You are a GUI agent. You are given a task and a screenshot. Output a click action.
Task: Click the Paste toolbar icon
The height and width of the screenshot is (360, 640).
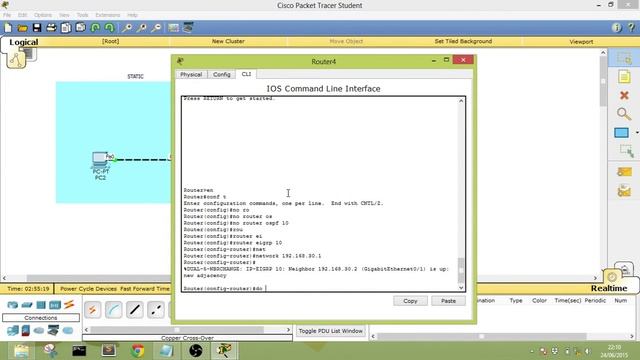[80, 28]
